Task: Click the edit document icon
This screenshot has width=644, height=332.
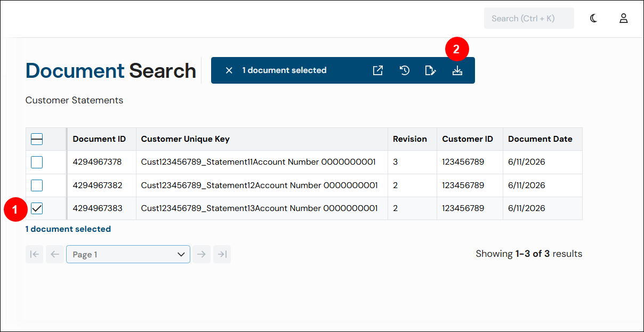Action: [x=431, y=70]
